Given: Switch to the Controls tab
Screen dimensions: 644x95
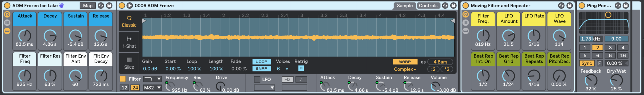Looking at the screenshot, I should [x=428, y=6].
